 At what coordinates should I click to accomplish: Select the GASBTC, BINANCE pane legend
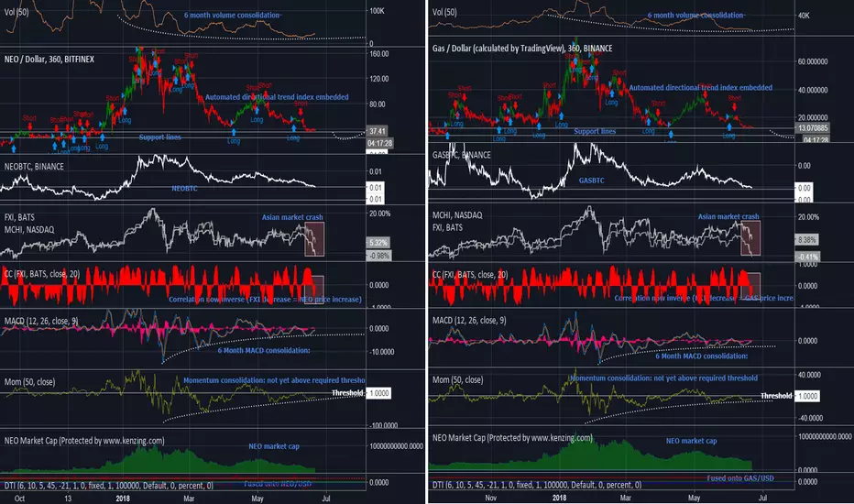click(x=461, y=155)
